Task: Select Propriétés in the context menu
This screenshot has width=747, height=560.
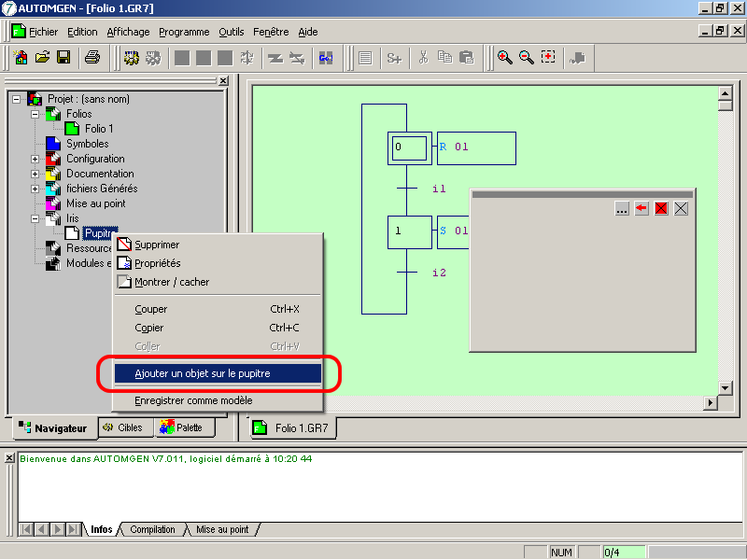Action: [x=157, y=263]
